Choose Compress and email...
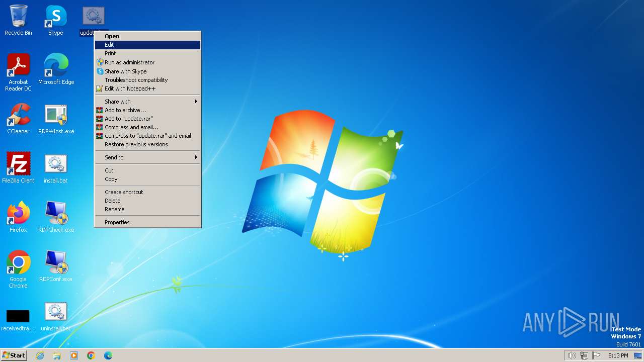 tap(147, 127)
